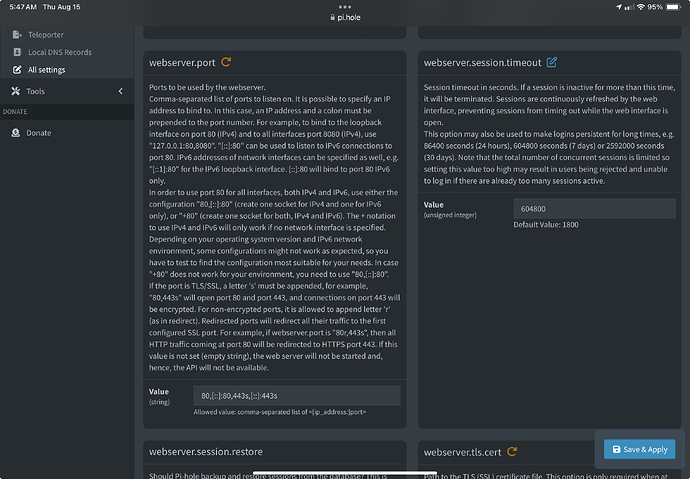
Task: Select All settings in the sidebar
Action: click(x=47, y=70)
